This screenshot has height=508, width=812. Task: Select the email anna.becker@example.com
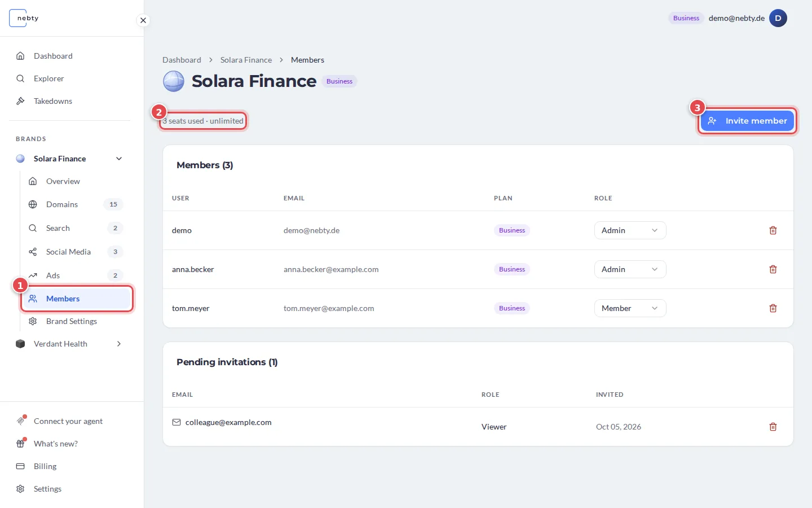[331, 269]
